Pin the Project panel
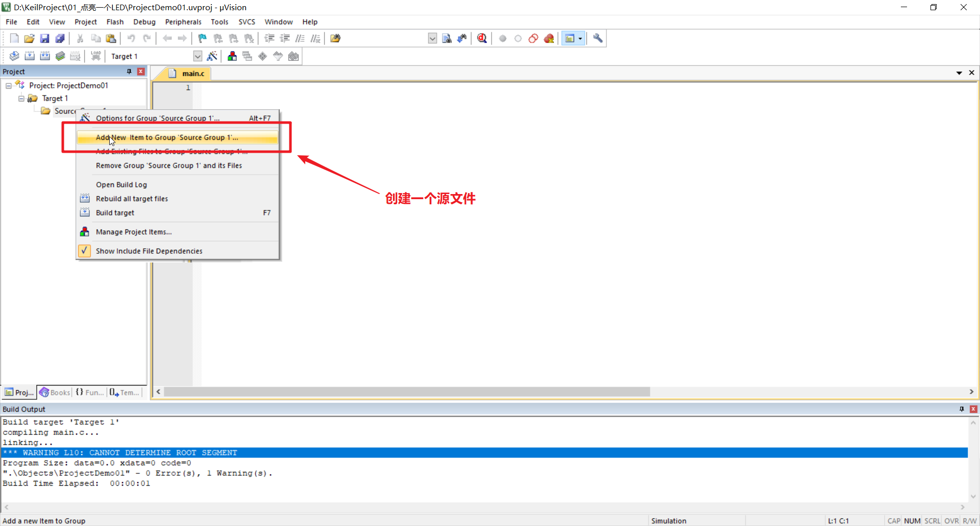 [x=129, y=71]
